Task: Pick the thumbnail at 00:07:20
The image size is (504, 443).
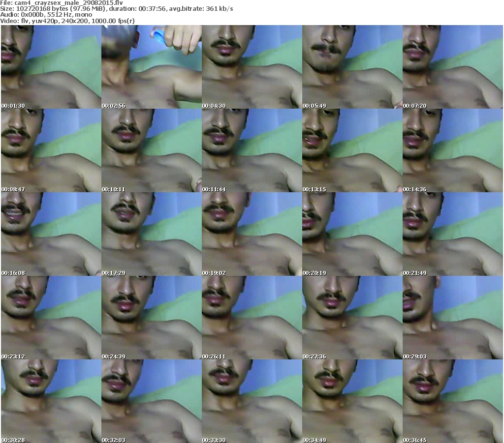Action: (453, 67)
